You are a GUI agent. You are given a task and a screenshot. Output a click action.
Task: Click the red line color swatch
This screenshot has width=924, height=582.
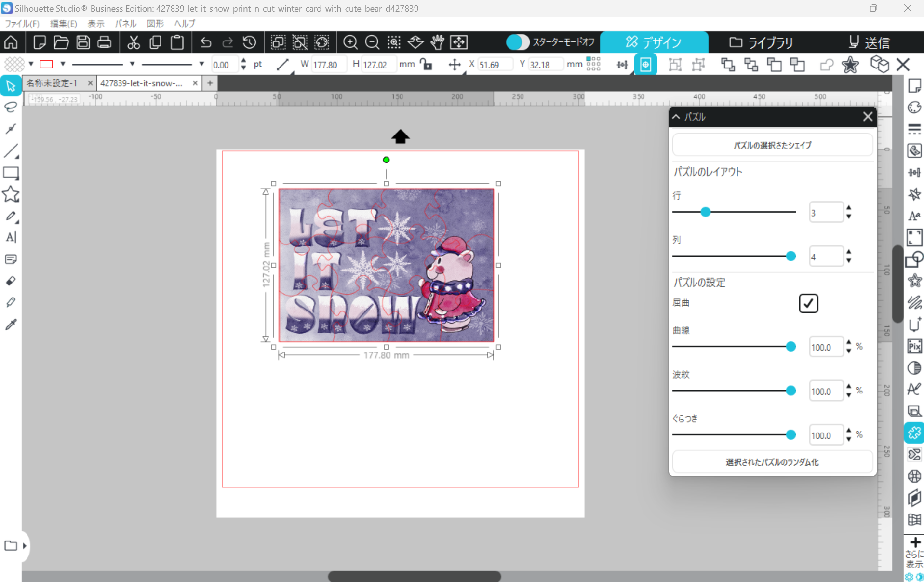[x=46, y=64]
